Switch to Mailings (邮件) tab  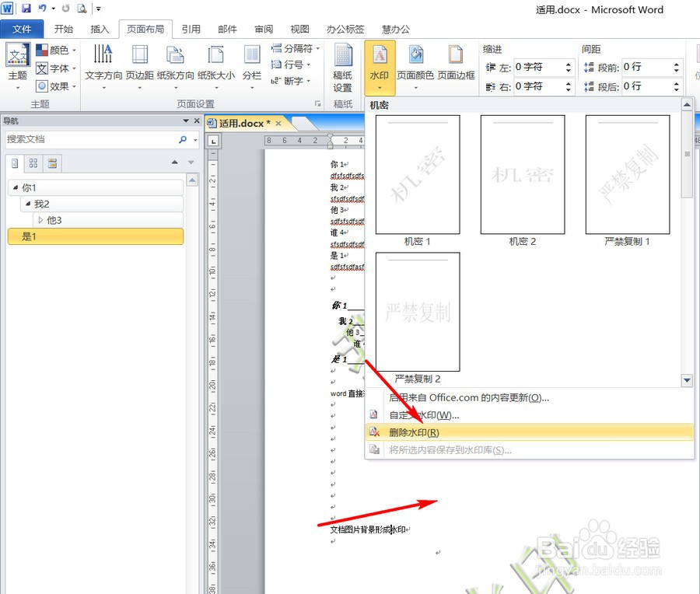point(227,29)
